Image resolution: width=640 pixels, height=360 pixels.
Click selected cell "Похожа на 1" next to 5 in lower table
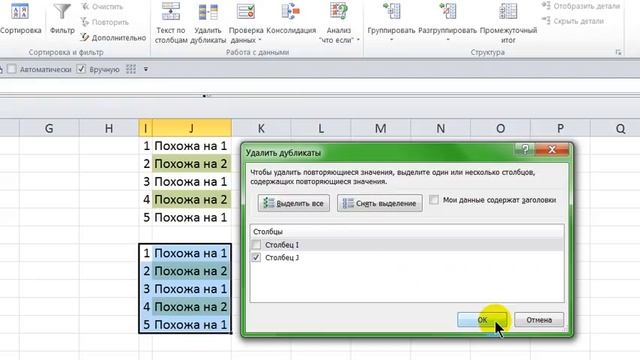191,325
